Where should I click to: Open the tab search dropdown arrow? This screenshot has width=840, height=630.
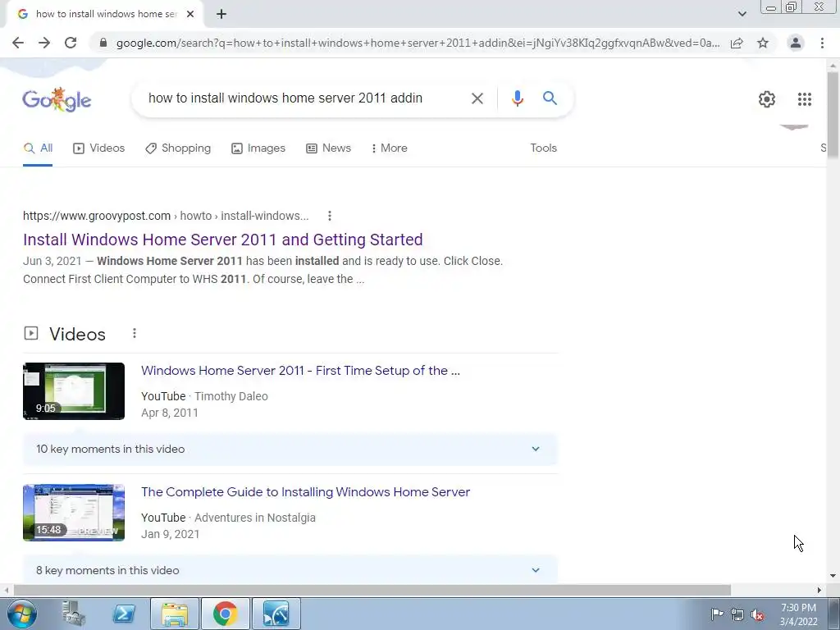click(x=742, y=14)
